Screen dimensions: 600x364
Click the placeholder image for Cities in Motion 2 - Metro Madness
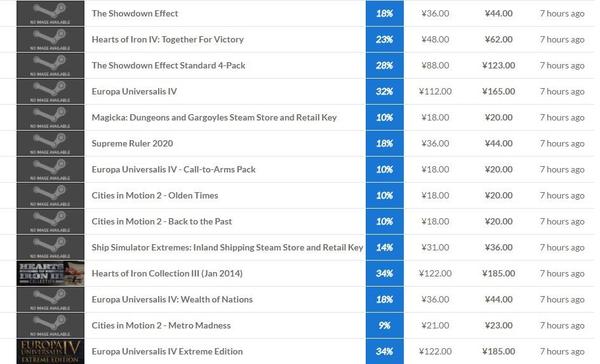coord(50,325)
